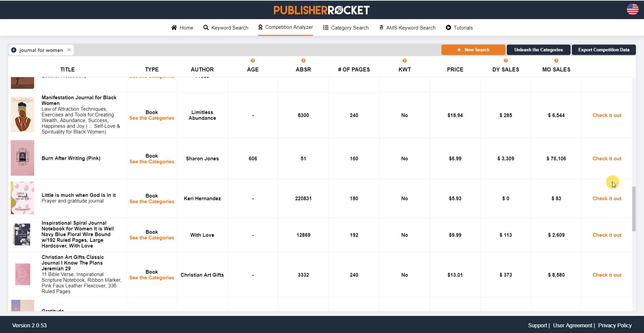
Task: Remove the 'journal for women' search tab
Action: pos(69,50)
